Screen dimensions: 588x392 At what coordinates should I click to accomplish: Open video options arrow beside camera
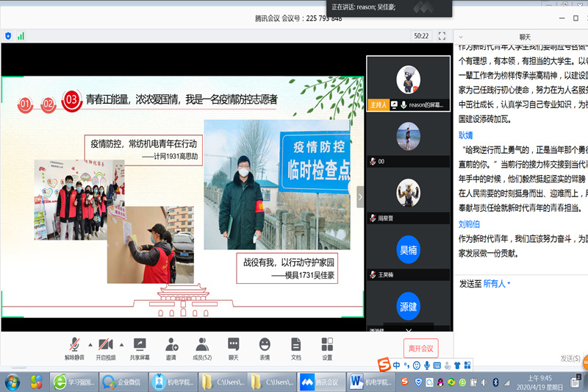(x=121, y=344)
